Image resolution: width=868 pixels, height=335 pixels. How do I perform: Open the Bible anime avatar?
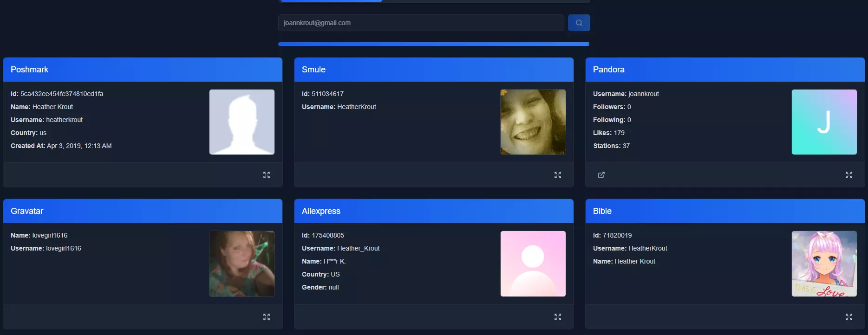[x=824, y=264]
